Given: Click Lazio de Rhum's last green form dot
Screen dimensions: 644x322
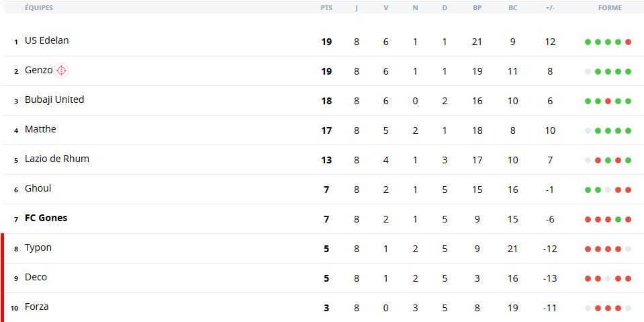Looking at the screenshot, I should (x=628, y=161).
